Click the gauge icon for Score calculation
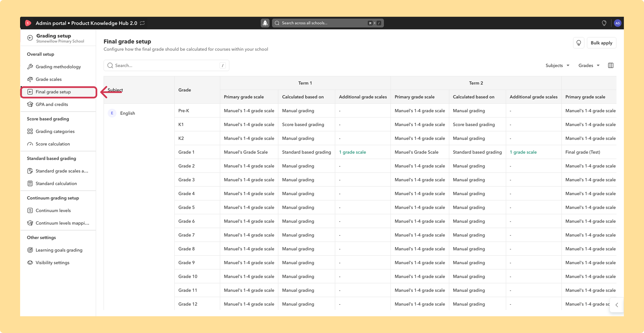644x333 pixels. tap(30, 144)
